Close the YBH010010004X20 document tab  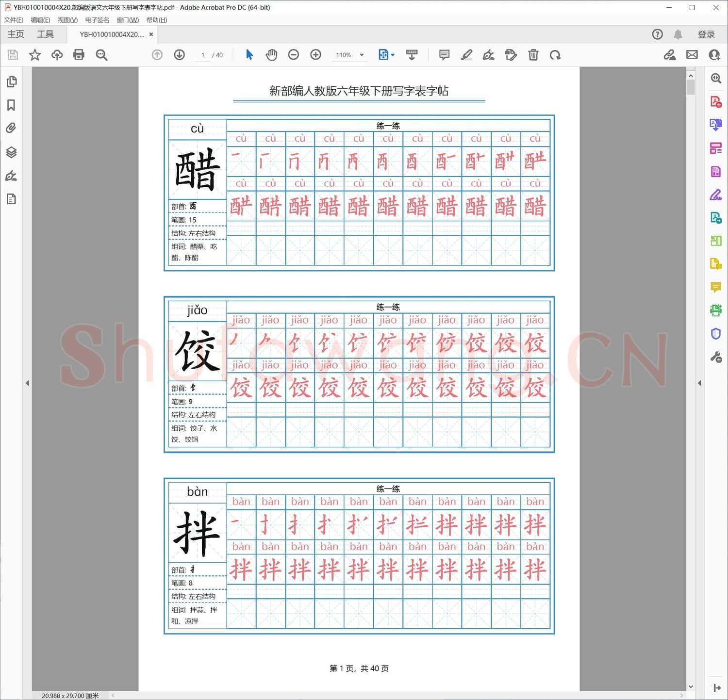pyautogui.click(x=151, y=34)
